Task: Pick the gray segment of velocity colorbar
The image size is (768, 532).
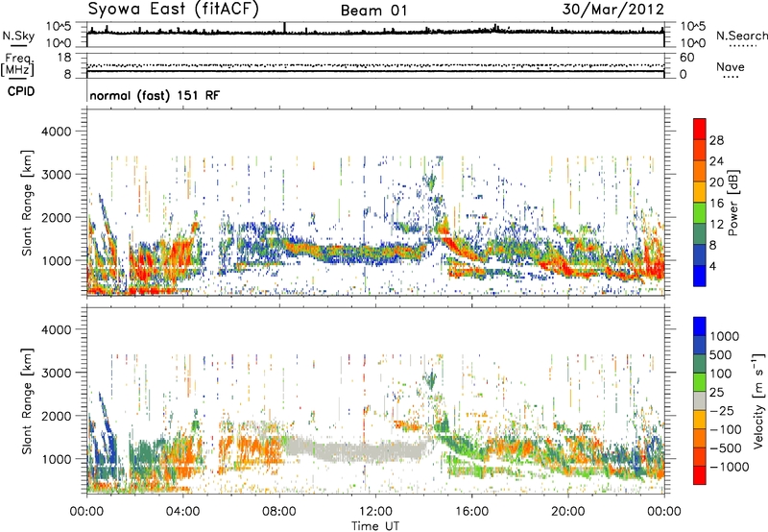Action: (700, 400)
